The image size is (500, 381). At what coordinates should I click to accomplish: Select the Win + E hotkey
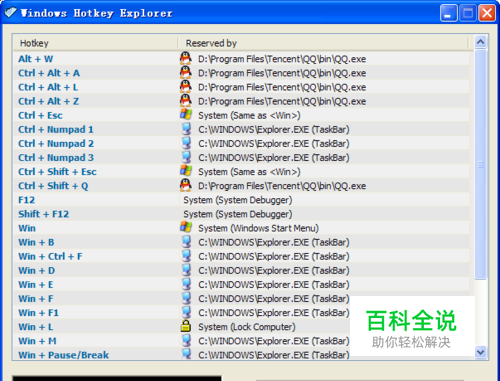(x=36, y=284)
